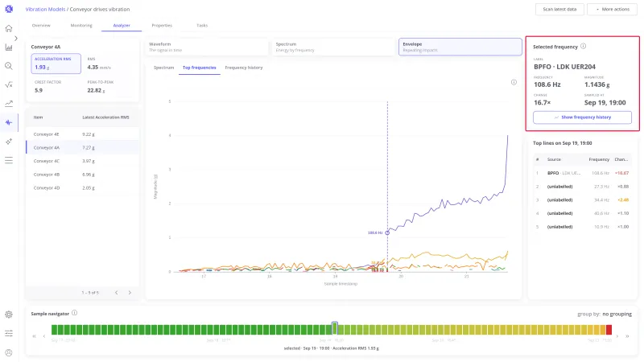Click the first green sample block
Viewport: 644px width, 362px height.
tap(54, 330)
